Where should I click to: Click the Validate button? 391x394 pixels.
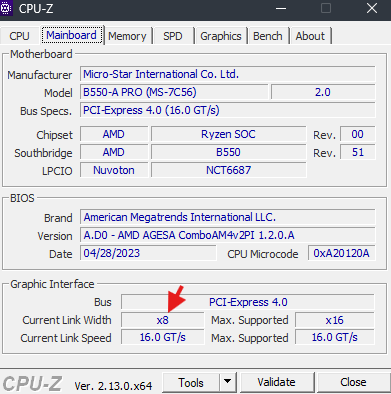point(276,382)
